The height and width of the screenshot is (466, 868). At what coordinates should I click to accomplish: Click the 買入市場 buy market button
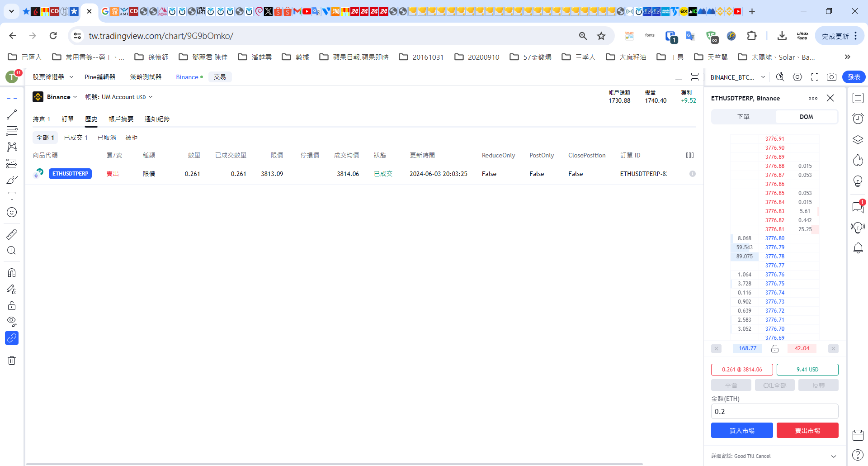point(742,431)
